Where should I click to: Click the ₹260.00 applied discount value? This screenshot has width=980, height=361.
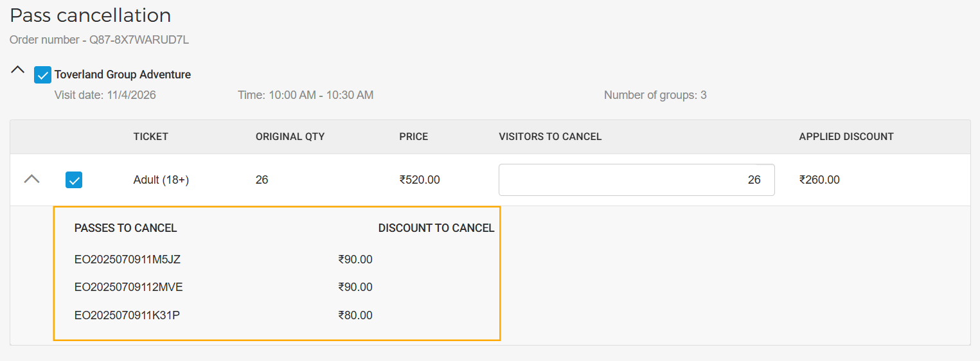(819, 180)
